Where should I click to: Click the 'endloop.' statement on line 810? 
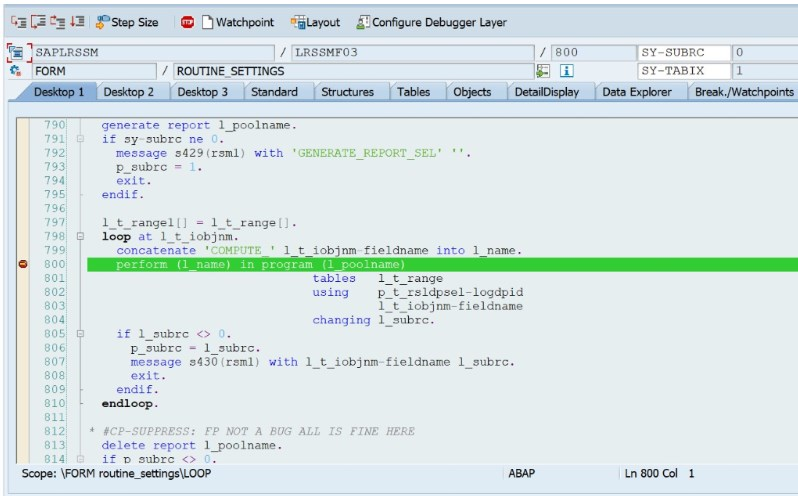[130, 403]
